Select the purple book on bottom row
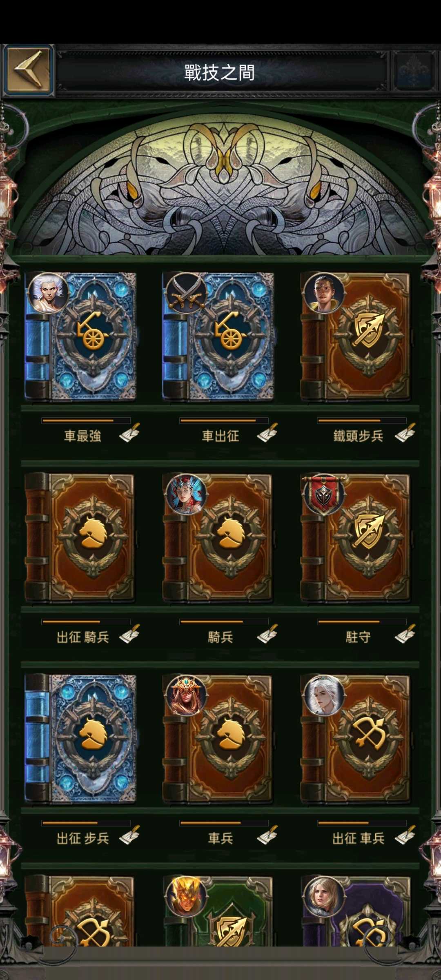 pos(355,911)
